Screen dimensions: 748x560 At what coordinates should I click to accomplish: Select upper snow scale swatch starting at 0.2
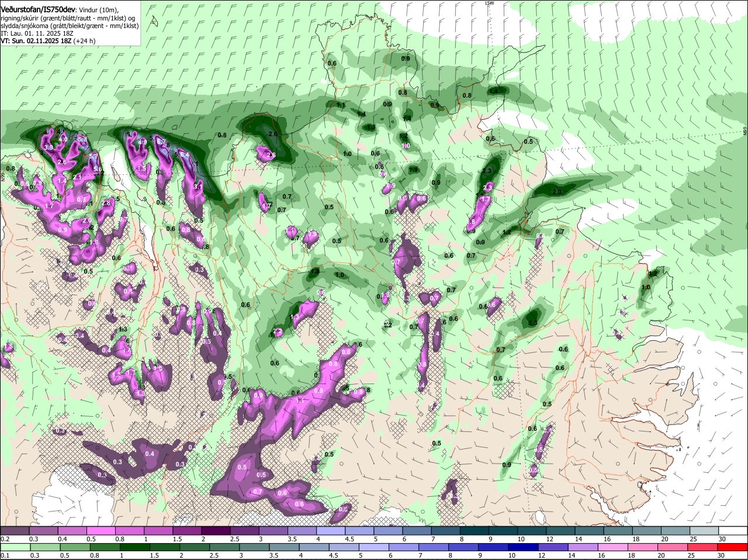15,530
